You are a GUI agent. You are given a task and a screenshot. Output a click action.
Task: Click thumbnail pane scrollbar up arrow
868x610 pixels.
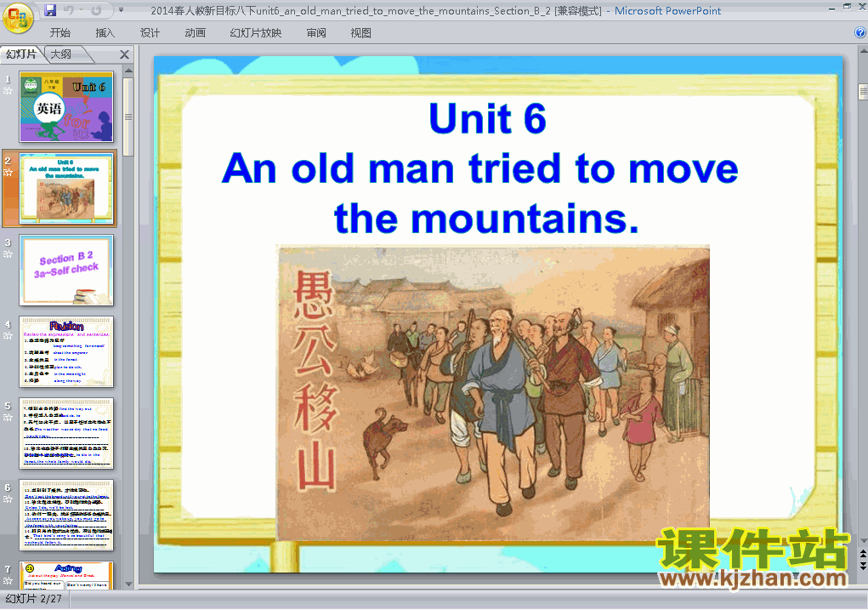(128, 71)
